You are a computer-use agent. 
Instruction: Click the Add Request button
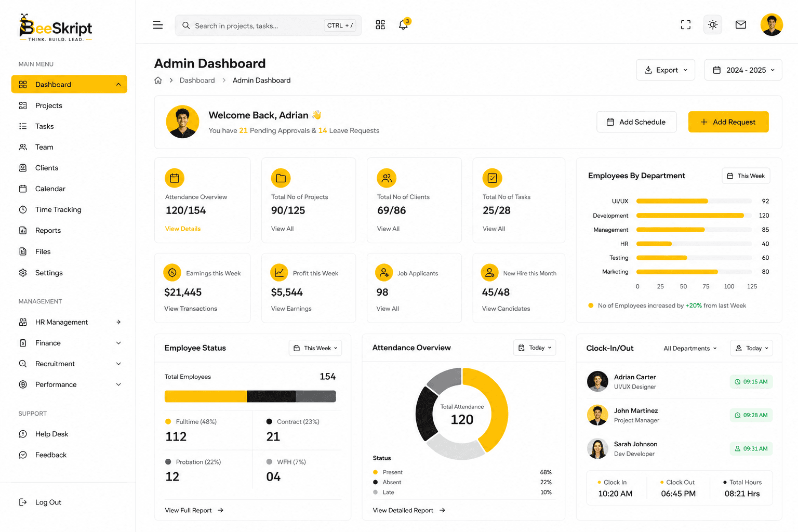tap(728, 122)
